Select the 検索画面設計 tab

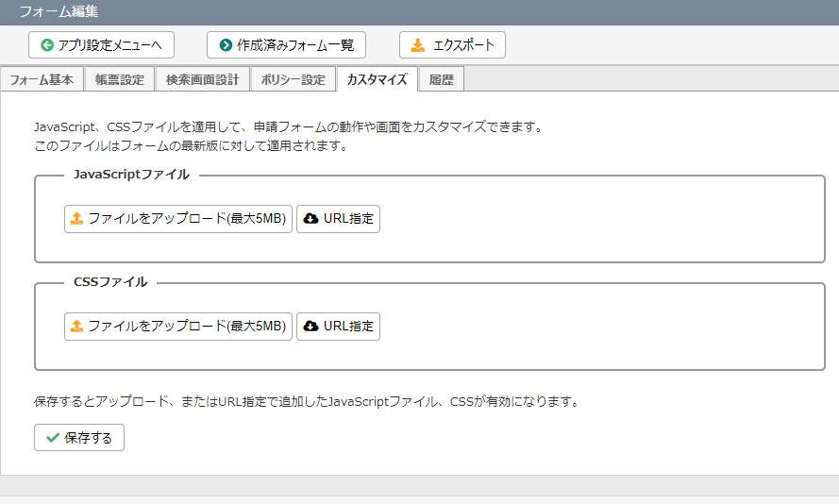point(202,79)
